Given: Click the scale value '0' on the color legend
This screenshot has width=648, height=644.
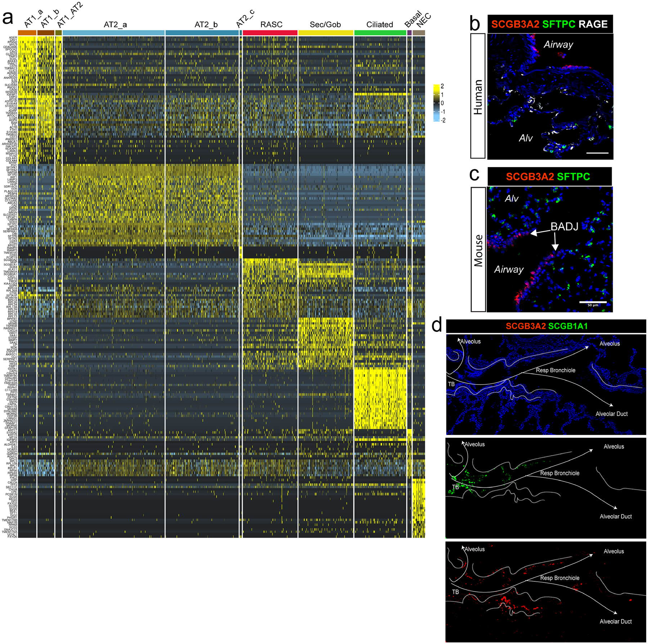Looking at the screenshot, I should point(442,103).
